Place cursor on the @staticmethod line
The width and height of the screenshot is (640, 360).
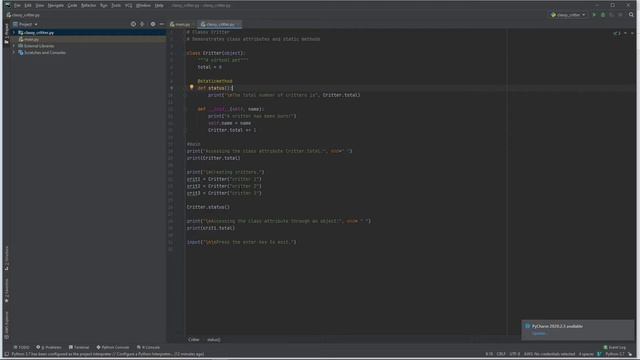click(x=215, y=81)
